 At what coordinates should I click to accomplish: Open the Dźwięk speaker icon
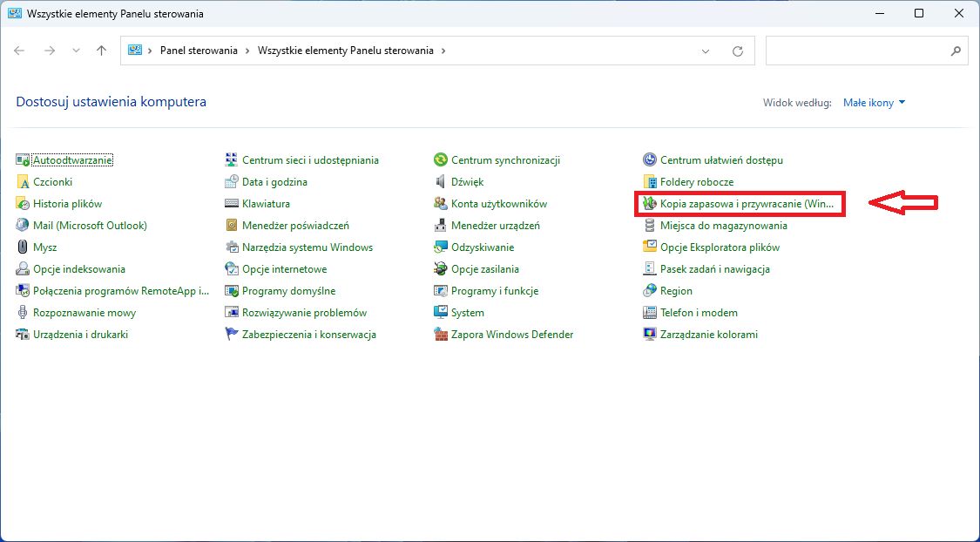pyautogui.click(x=442, y=182)
